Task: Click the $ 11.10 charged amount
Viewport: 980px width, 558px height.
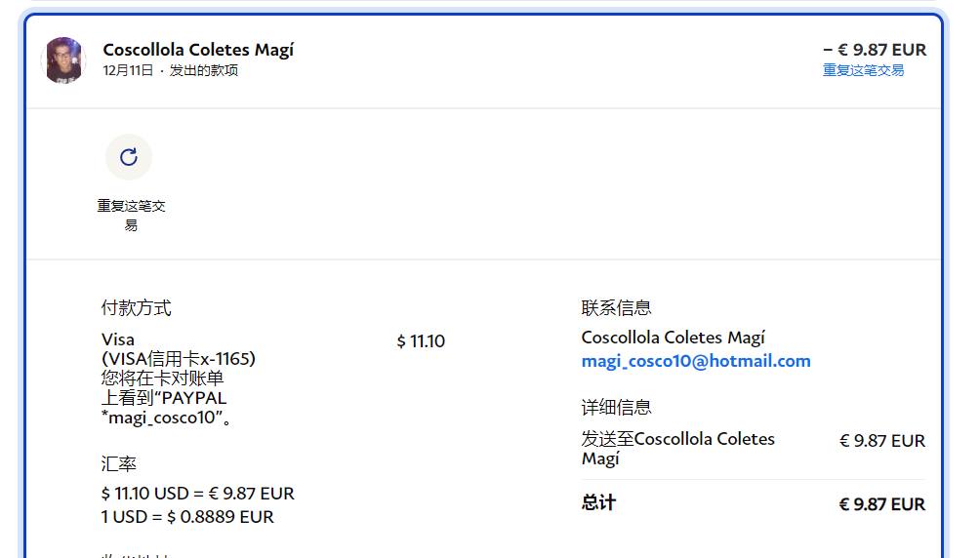Action: coord(421,341)
